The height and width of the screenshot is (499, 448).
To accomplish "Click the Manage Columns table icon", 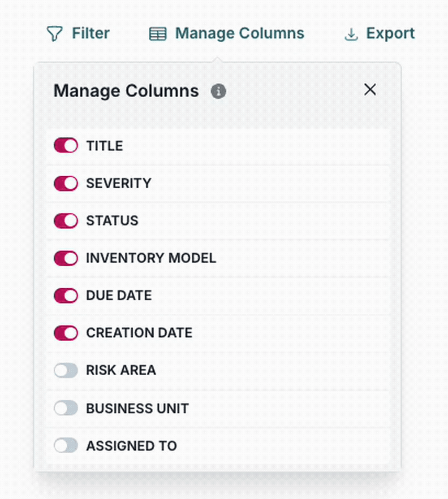I will point(158,33).
